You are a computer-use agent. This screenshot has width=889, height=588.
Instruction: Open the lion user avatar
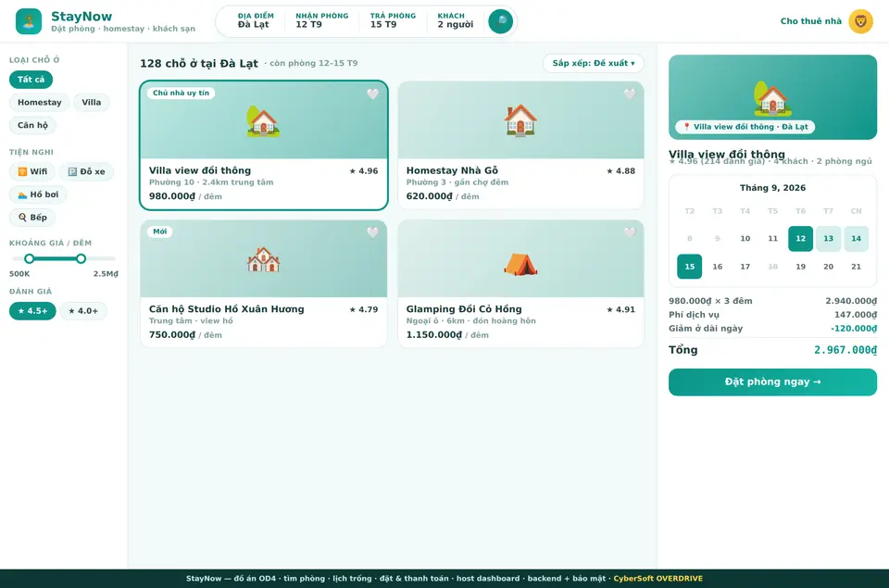click(860, 21)
